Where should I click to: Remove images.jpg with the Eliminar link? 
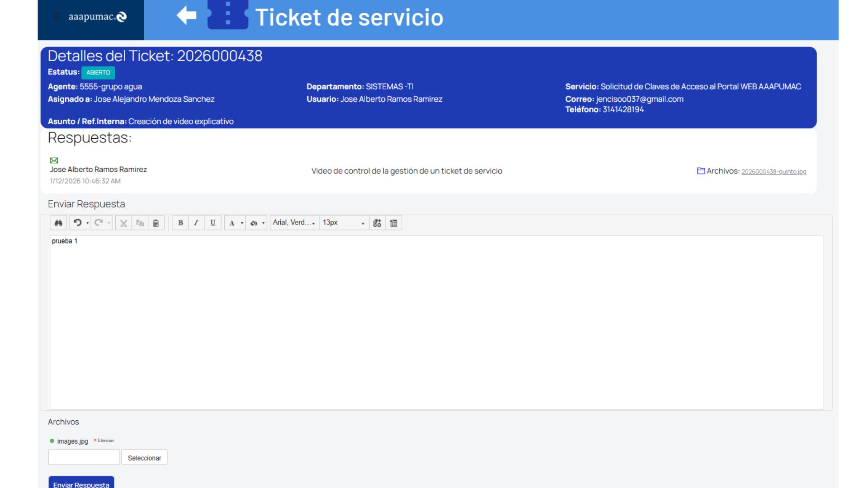(104, 441)
